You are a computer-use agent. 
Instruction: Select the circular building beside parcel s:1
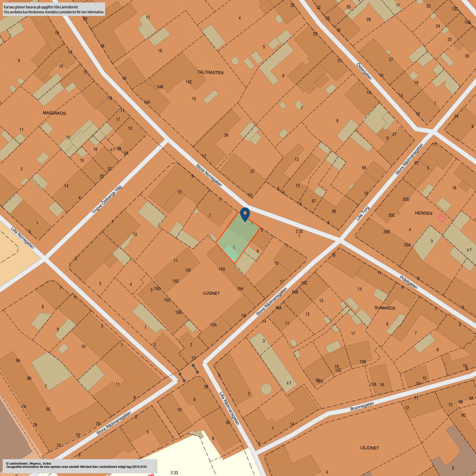266,389
